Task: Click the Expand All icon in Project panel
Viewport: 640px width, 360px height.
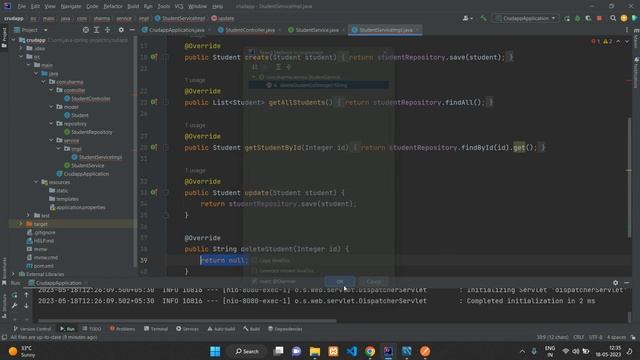Action: (97, 30)
